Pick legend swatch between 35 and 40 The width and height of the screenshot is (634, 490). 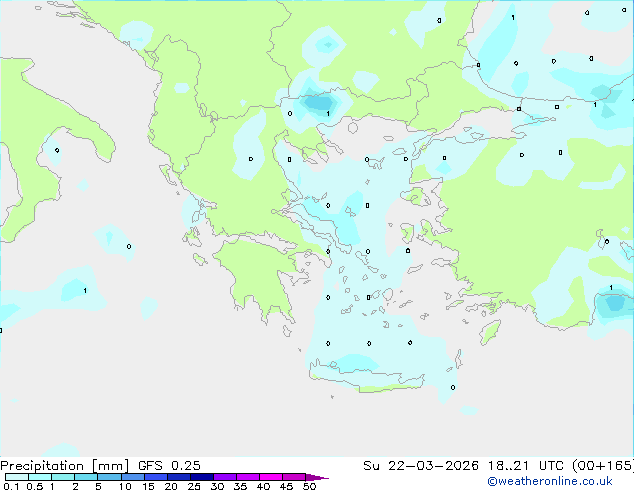point(247,477)
